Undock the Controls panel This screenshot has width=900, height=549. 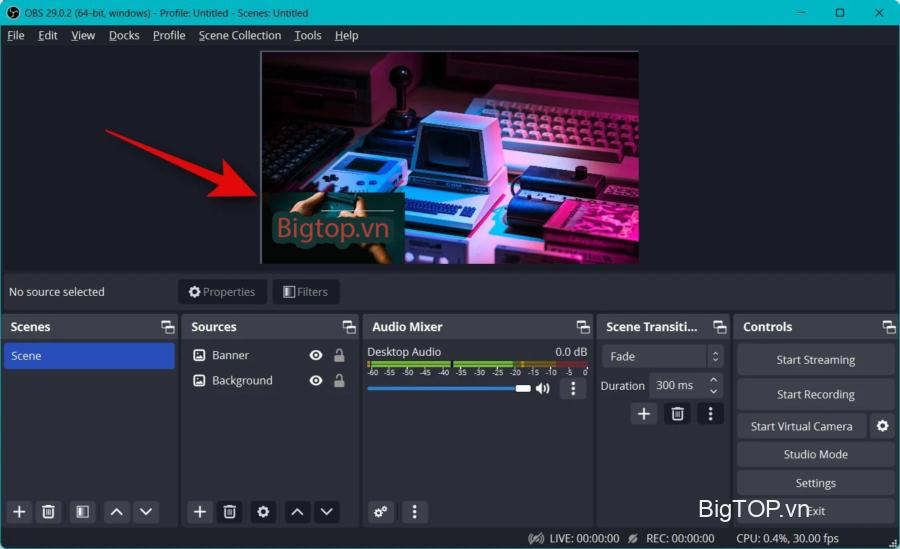(x=889, y=327)
